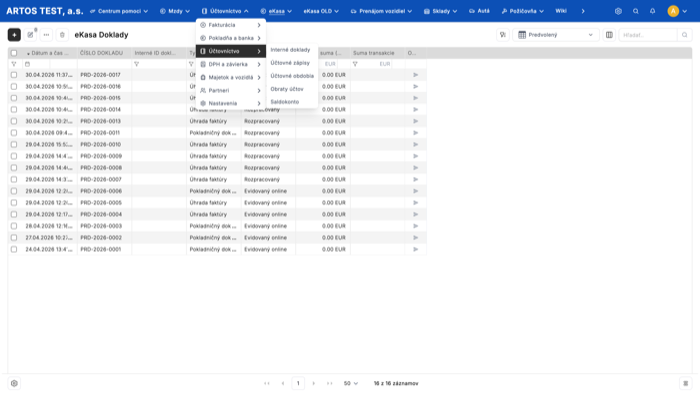
Task: Open Sklady dropdown in navbar
Action: (440, 11)
